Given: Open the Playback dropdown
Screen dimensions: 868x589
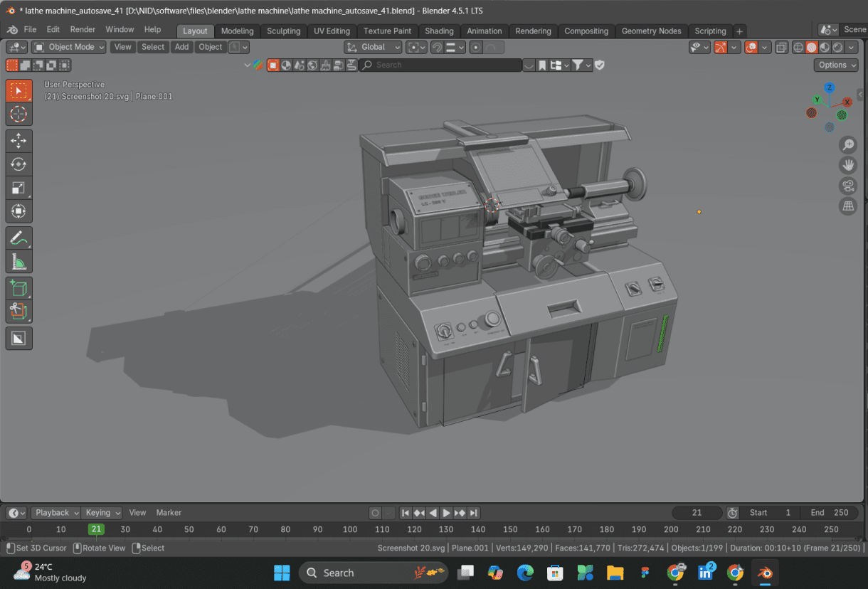Looking at the screenshot, I should (x=55, y=513).
